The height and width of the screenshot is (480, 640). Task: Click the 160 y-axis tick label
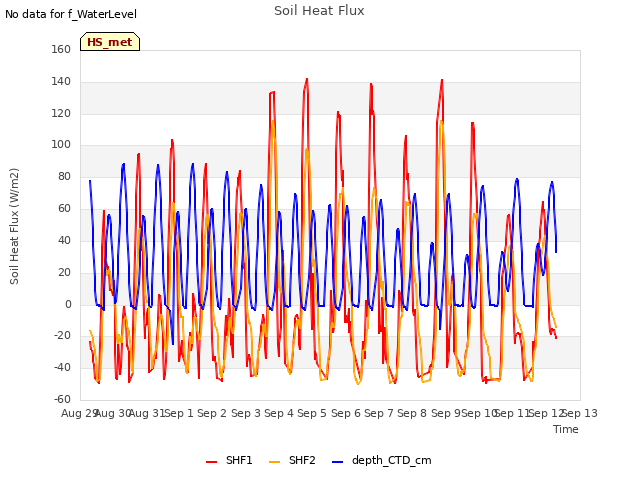pyautogui.click(x=61, y=49)
